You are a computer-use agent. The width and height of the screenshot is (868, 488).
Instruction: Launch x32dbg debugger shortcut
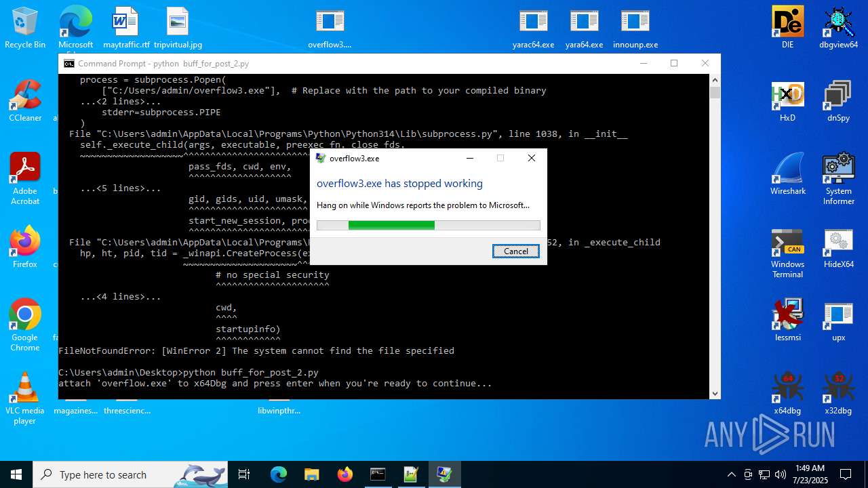(838, 394)
